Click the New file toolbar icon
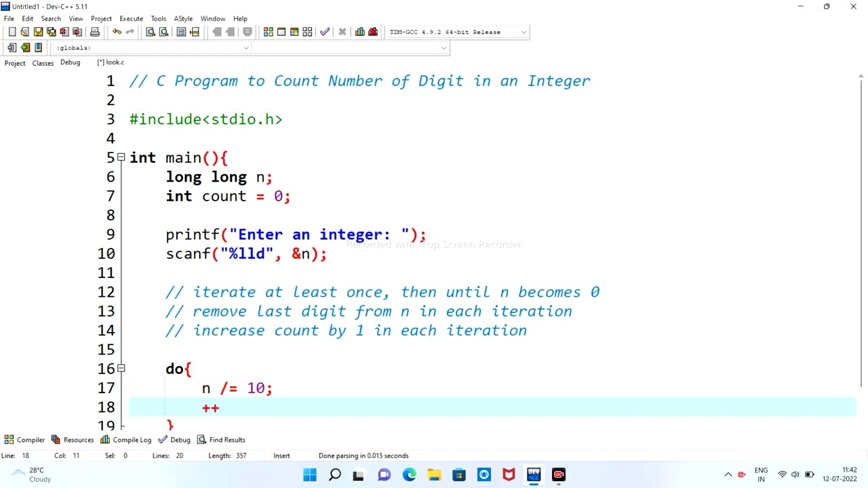 click(x=12, y=32)
